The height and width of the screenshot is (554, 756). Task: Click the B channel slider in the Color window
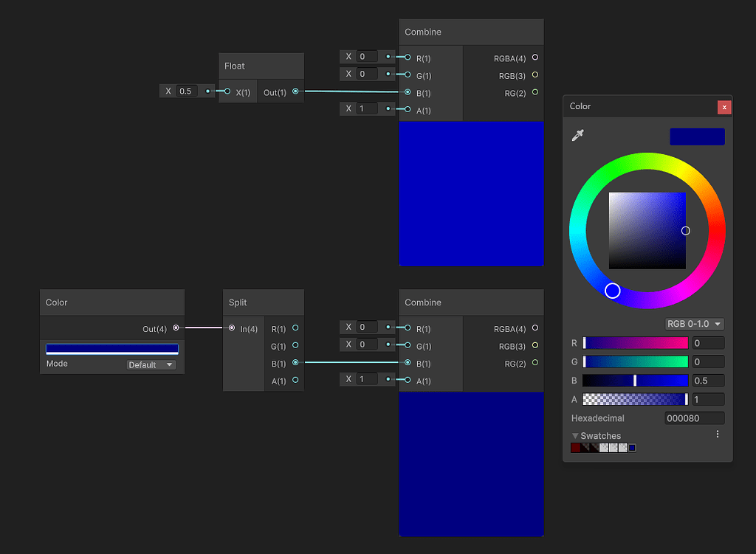point(635,380)
